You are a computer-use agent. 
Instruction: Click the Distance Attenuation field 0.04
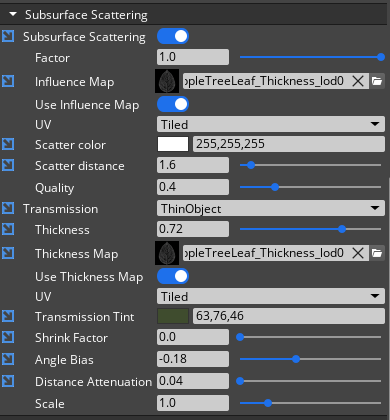[x=193, y=381]
